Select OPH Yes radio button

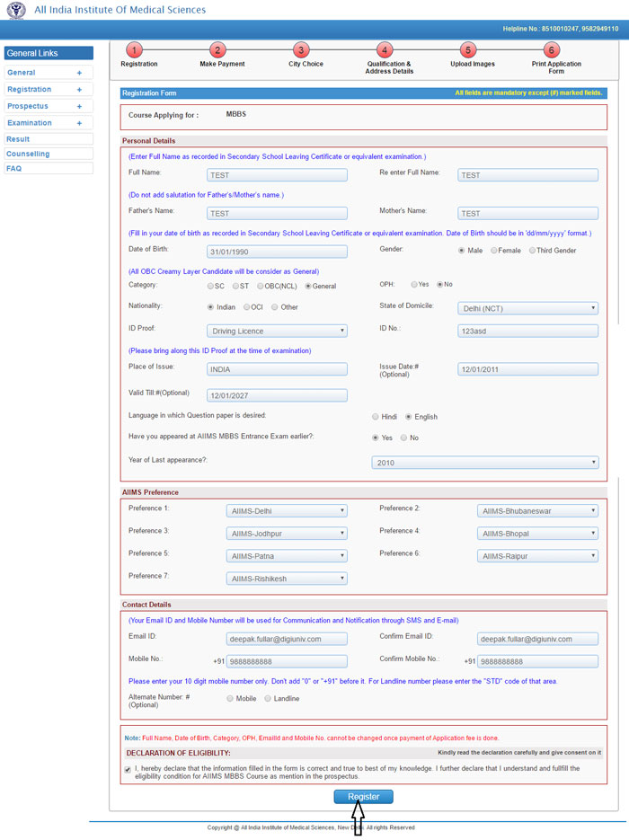[x=414, y=285]
